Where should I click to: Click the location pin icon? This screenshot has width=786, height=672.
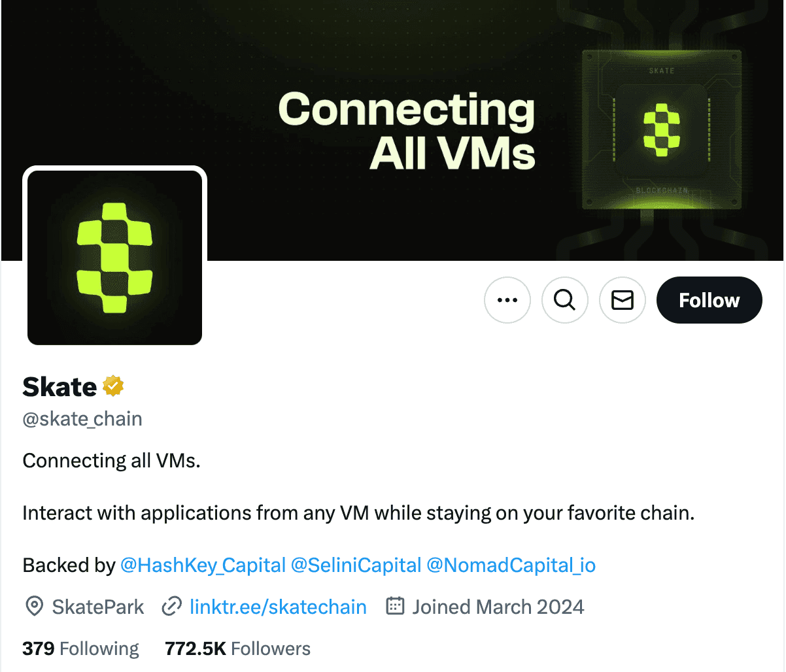coord(34,607)
